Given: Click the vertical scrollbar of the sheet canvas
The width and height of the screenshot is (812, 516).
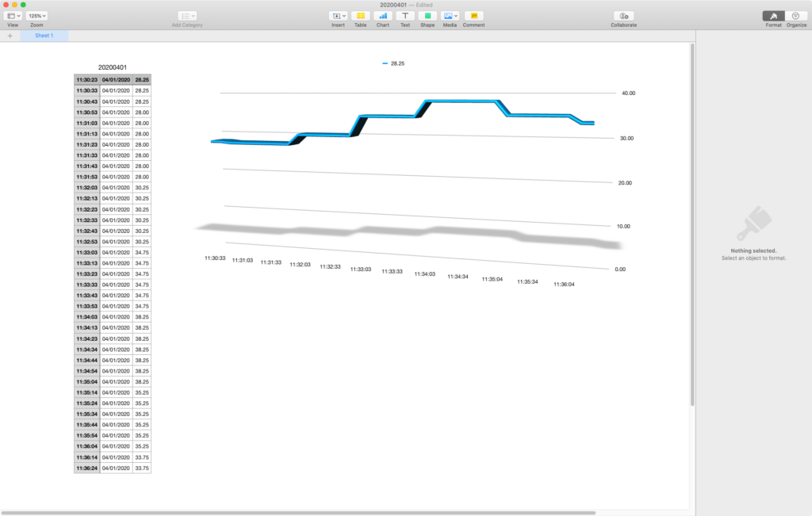Looking at the screenshot, I should (692, 225).
